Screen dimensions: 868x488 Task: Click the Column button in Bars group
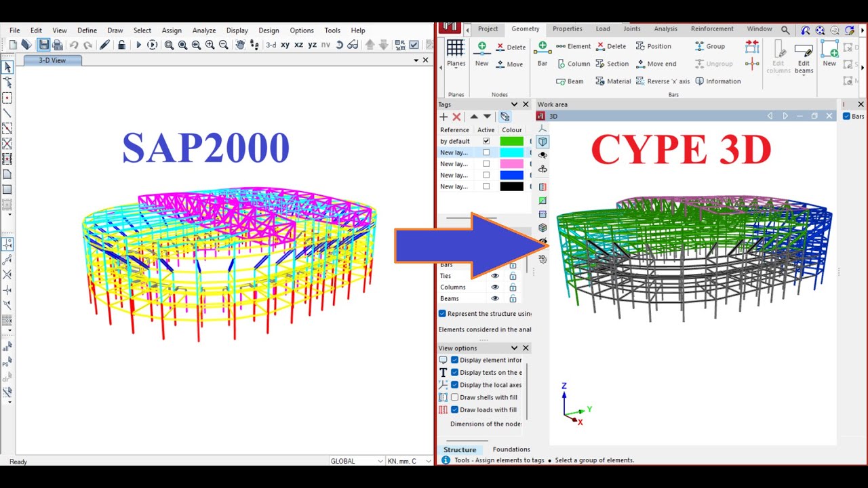573,64
